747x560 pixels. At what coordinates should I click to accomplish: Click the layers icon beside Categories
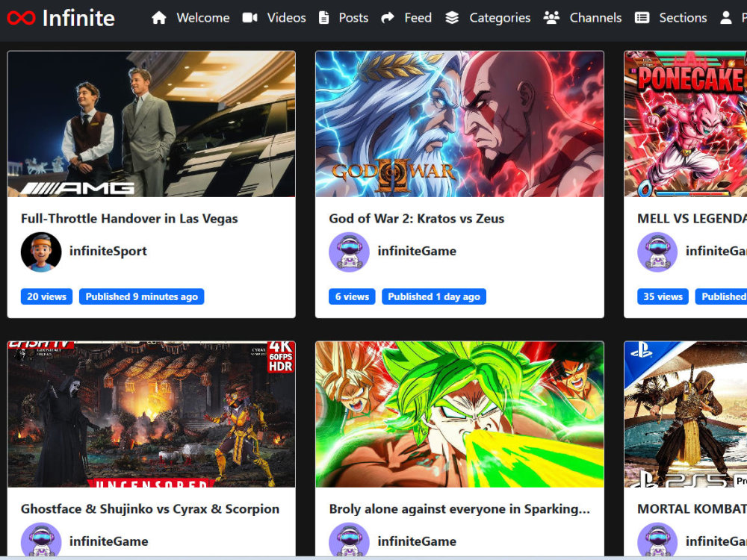pos(452,18)
